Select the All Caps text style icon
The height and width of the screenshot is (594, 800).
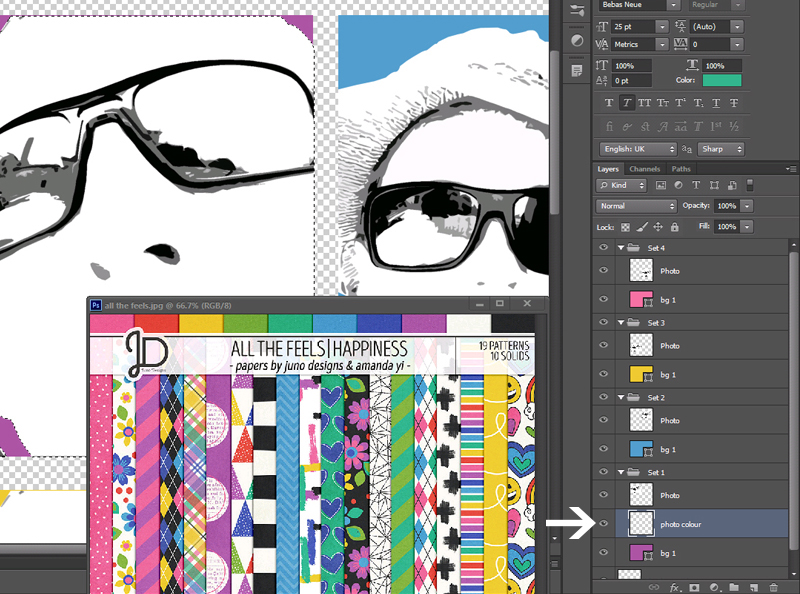(644, 103)
